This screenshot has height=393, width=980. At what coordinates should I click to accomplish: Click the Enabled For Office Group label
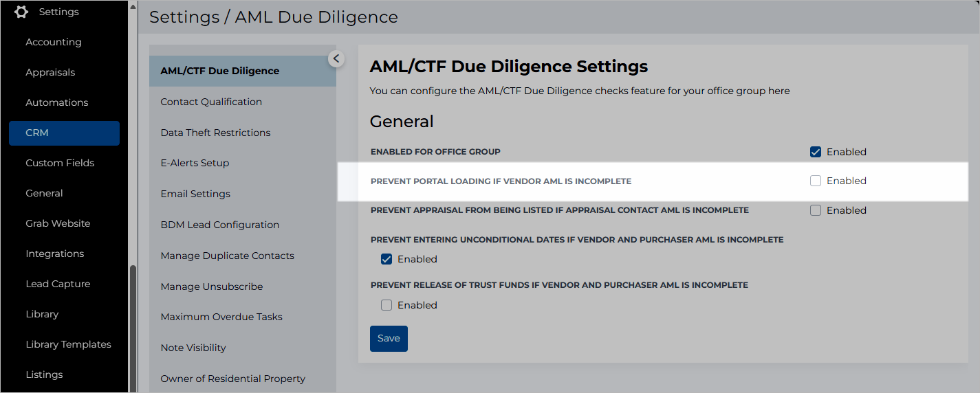[x=435, y=152]
